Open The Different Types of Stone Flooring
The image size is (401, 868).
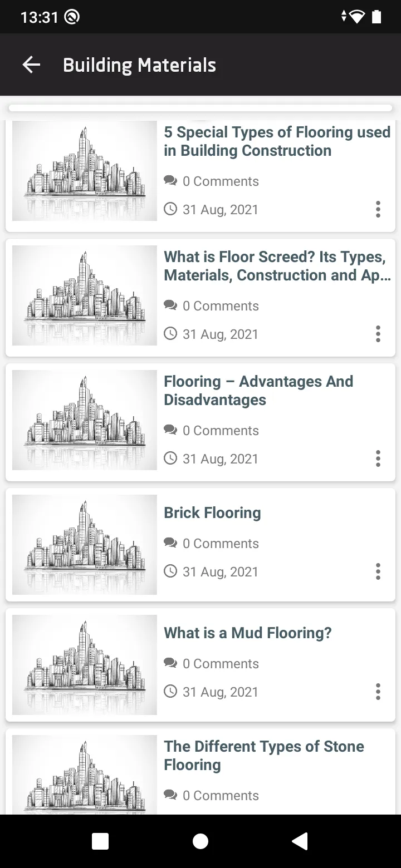pos(264,756)
